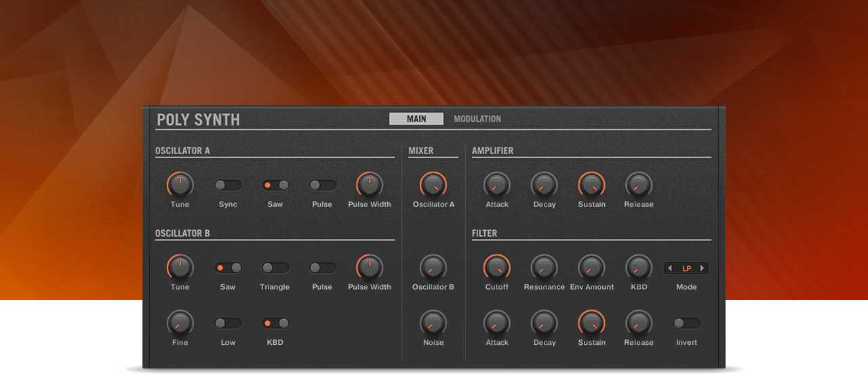Click the Filter envelope Decay knob
Viewport: 868px width, 391px height.
click(544, 323)
